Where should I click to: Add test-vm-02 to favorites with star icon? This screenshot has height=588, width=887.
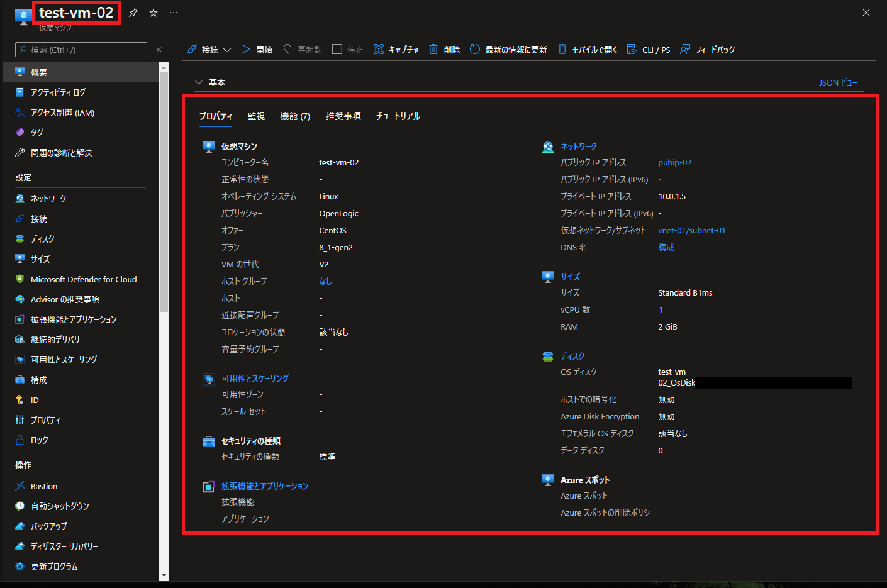pos(153,13)
